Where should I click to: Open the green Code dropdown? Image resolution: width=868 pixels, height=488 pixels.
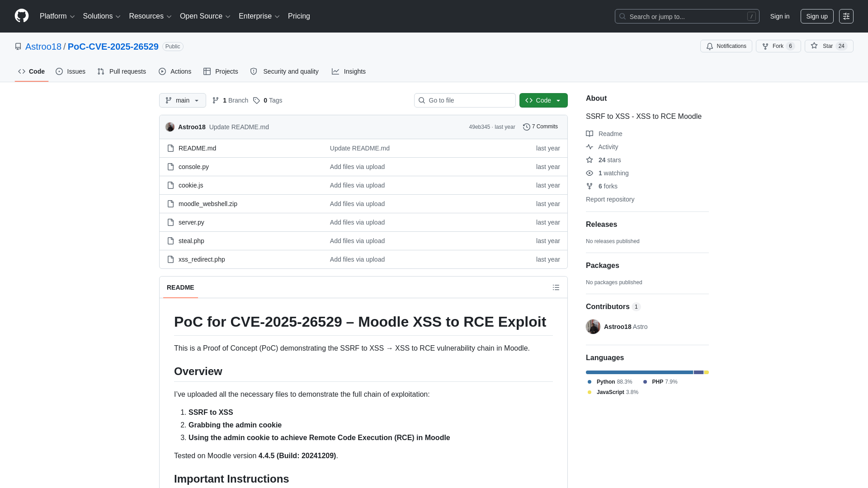click(x=543, y=100)
